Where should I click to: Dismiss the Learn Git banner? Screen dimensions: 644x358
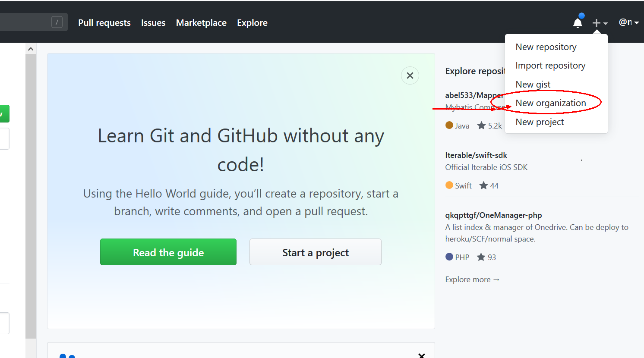pyautogui.click(x=410, y=75)
